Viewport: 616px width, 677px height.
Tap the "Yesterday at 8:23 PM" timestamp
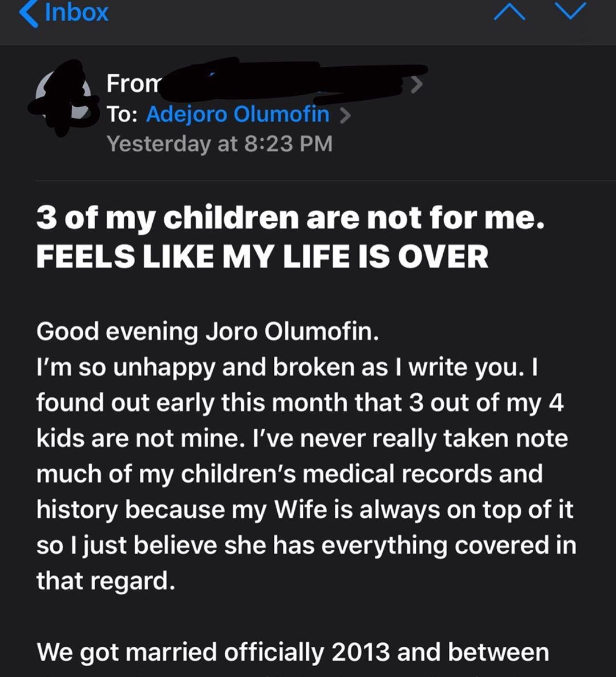point(220,144)
